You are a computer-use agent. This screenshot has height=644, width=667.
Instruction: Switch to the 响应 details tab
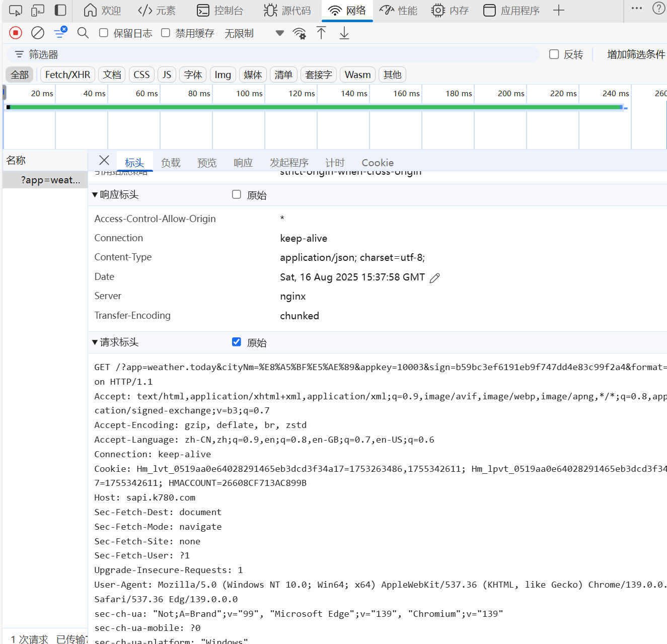click(x=243, y=162)
